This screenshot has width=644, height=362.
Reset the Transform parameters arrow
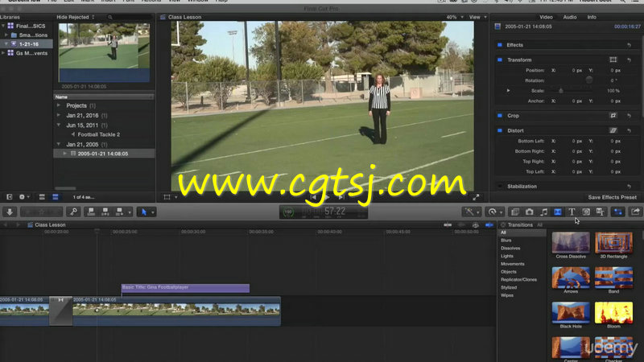click(x=629, y=60)
